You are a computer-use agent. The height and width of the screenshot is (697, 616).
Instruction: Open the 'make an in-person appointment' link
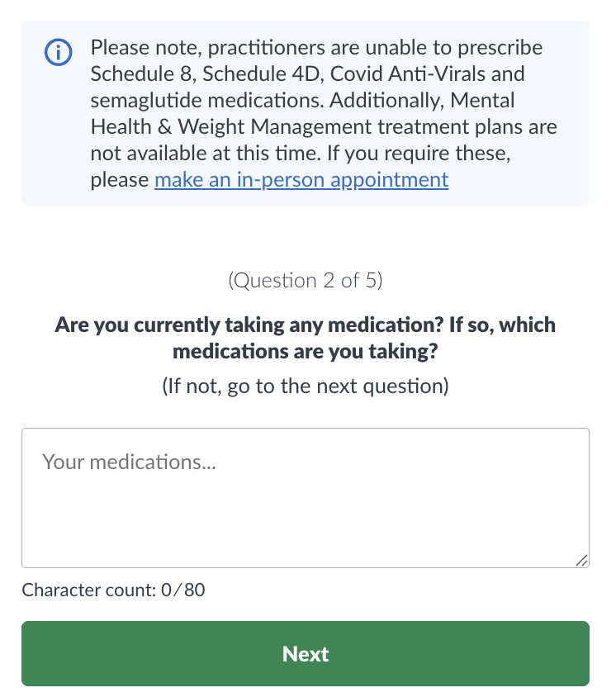pyautogui.click(x=301, y=180)
